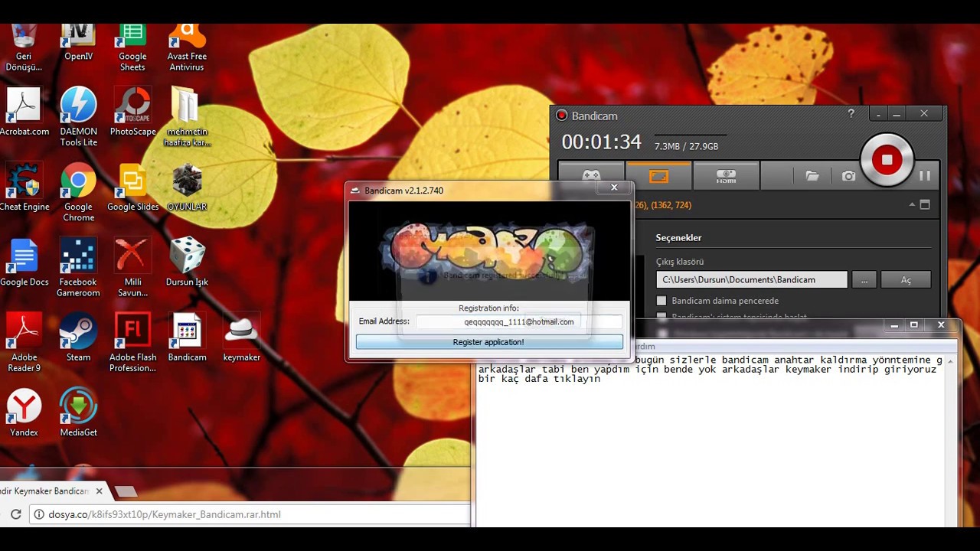Click site info icon in Chrome address bar
The width and height of the screenshot is (980, 551).
click(x=39, y=514)
